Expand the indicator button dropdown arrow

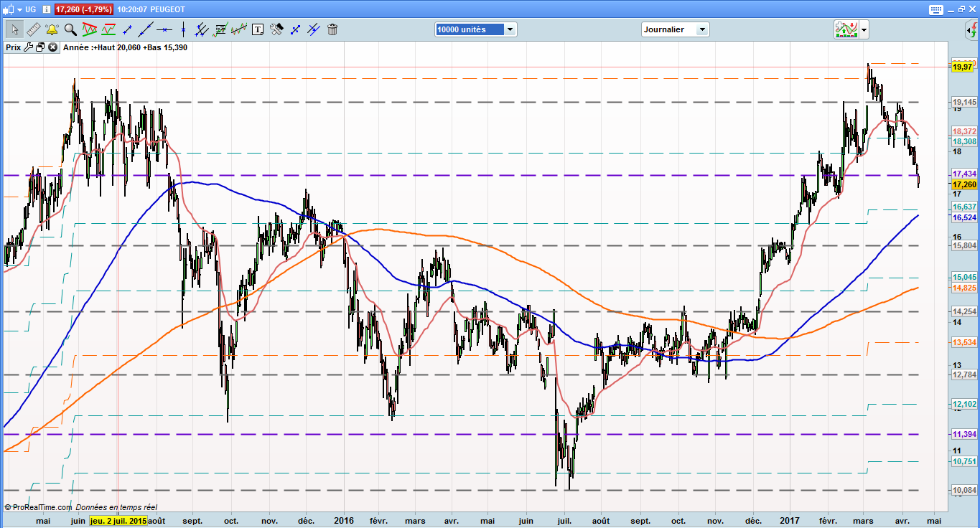coord(864,30)
